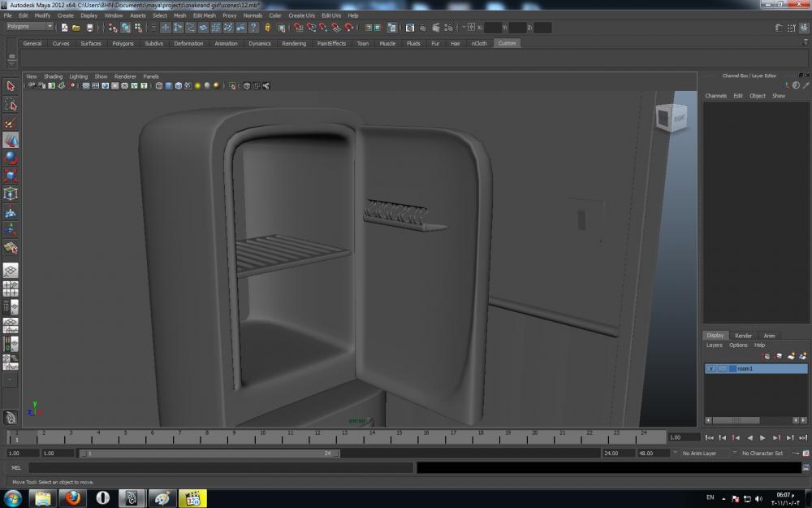Image resolution: width=812 pixels, height=508 pixels.
Task: Toggle room1 layer display type box
Action: tap(722, 369)
